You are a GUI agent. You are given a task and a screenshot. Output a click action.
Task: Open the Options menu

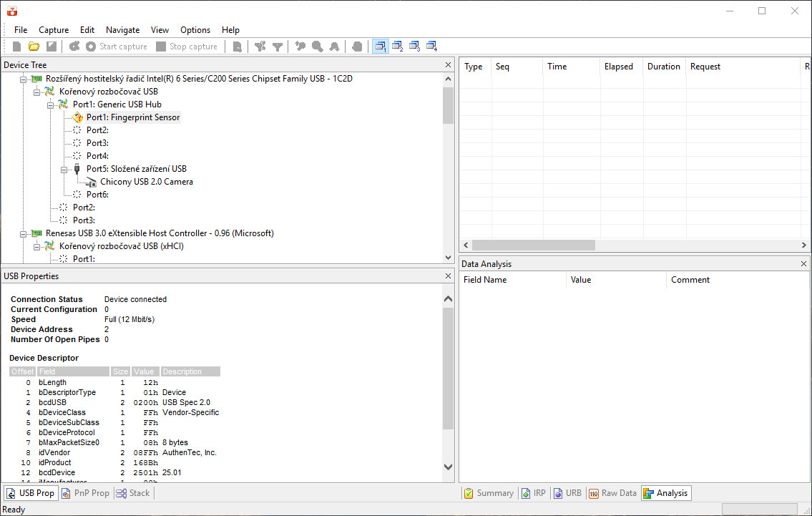(x=195, y=30)
